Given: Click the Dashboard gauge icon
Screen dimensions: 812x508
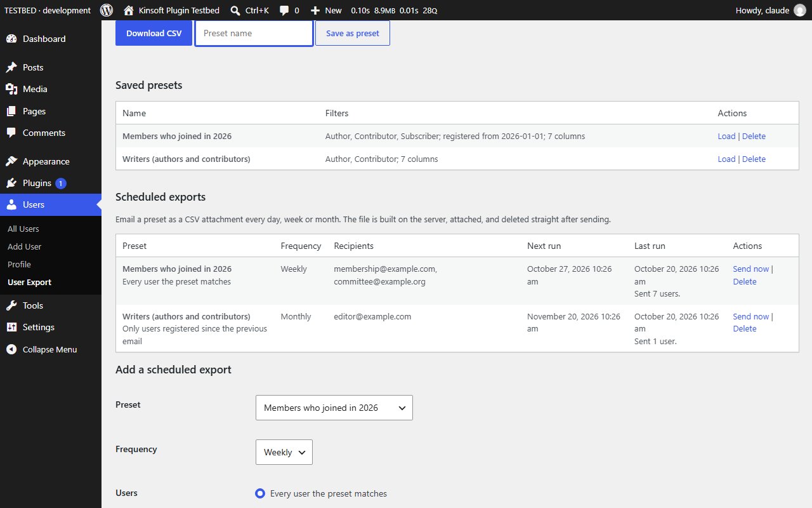Looking at the screenshot, I should point(11,39).
